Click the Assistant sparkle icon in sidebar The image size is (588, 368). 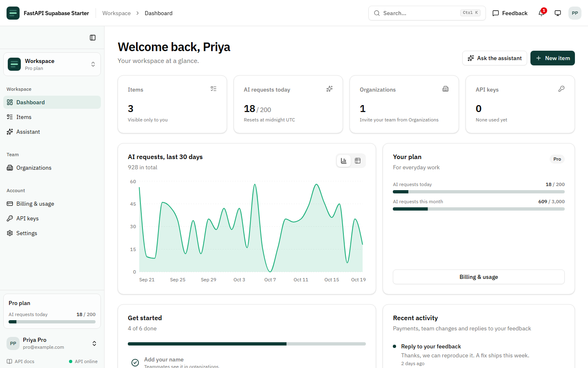10,132
